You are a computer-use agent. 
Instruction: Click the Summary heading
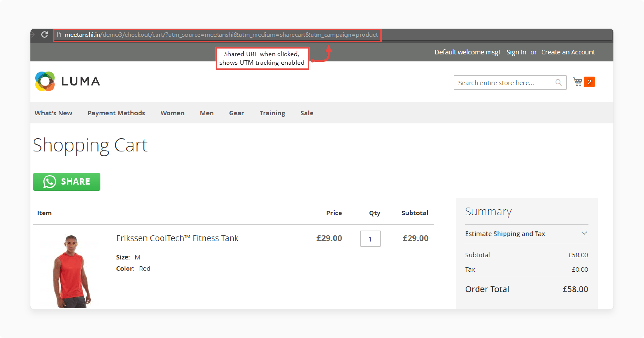488,212
